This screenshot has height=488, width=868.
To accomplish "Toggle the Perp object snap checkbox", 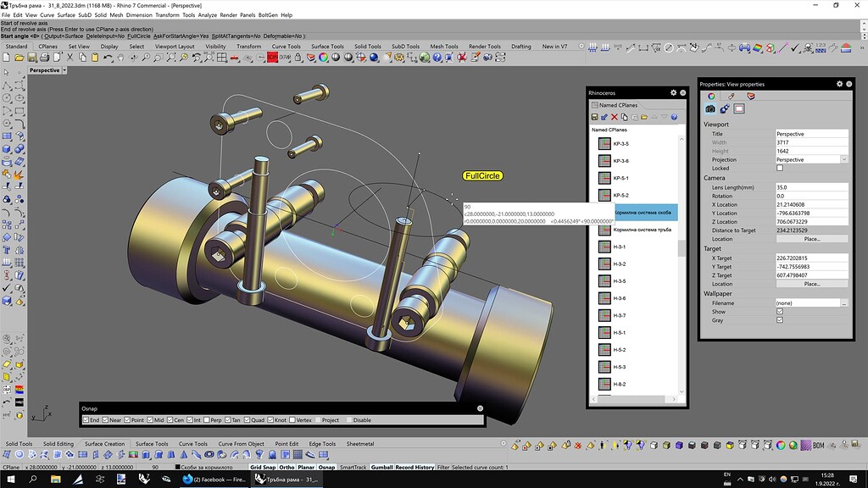I will [x=208, y=420].
